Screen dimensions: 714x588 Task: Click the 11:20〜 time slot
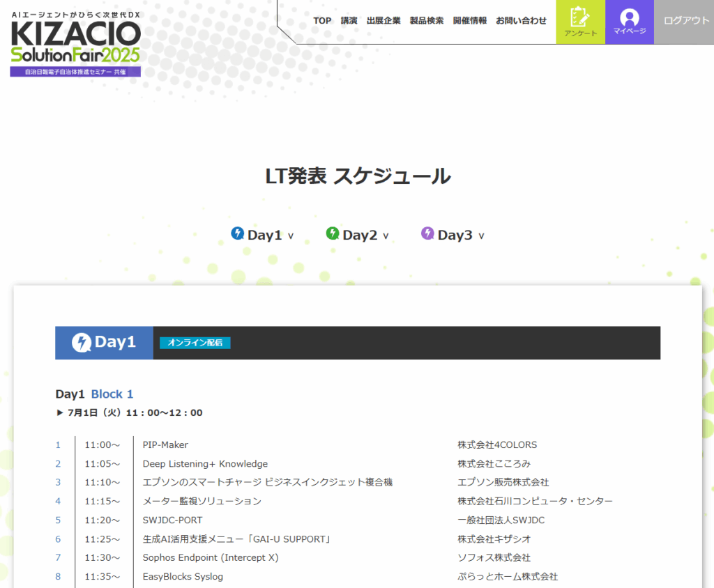pyautogui.click(x=102, y=520)
